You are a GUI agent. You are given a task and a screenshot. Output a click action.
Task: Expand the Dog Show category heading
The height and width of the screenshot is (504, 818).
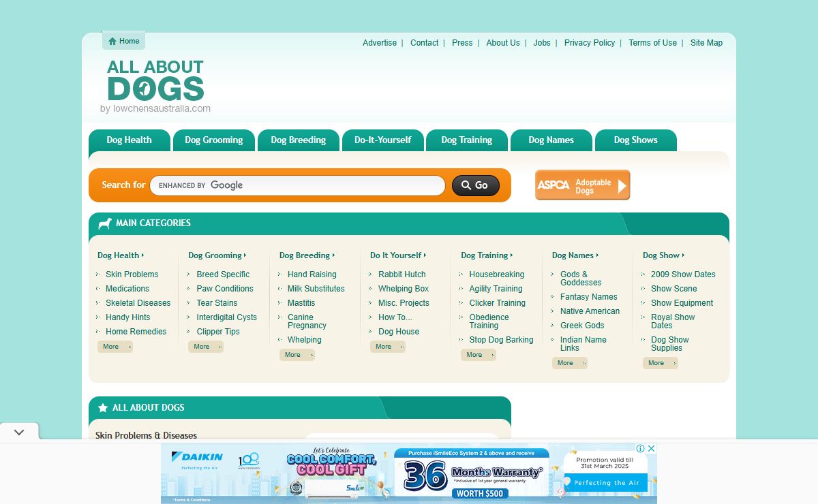(664, 255)
